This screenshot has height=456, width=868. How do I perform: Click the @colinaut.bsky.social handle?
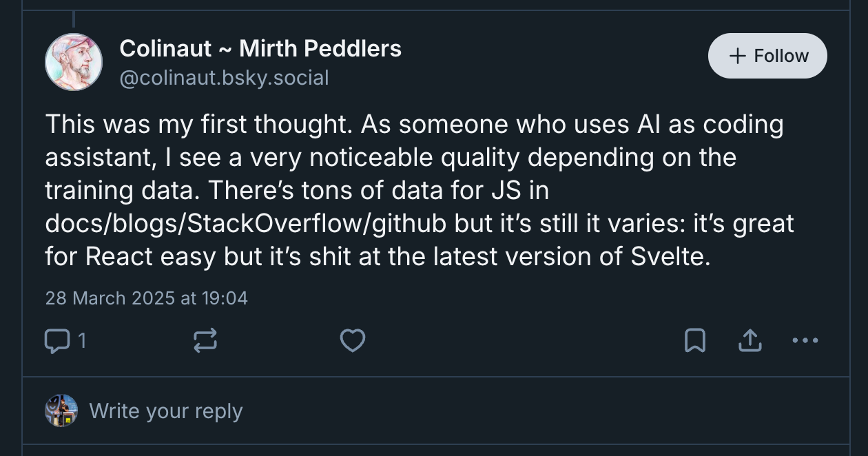tap(224, 78)
